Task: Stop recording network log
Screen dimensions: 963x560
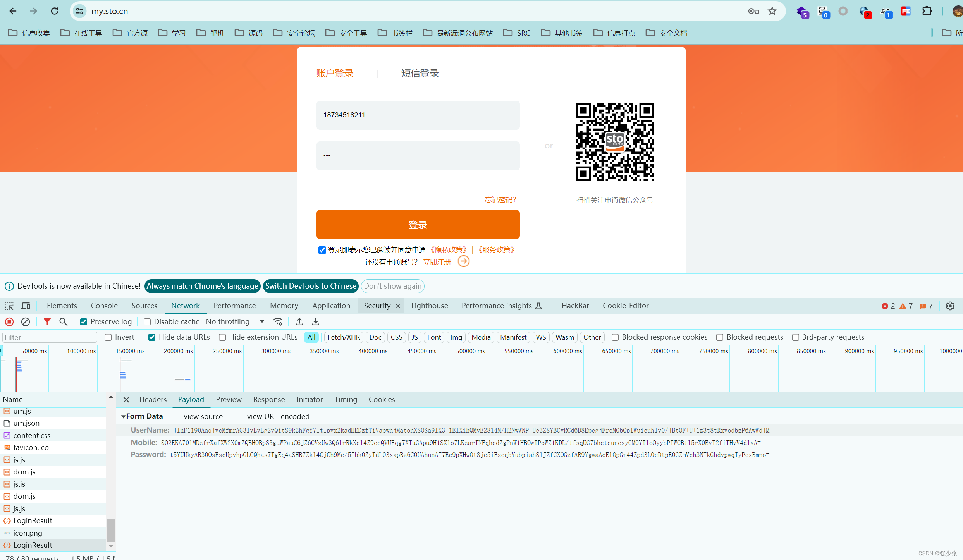Action: tap(9, 322)
